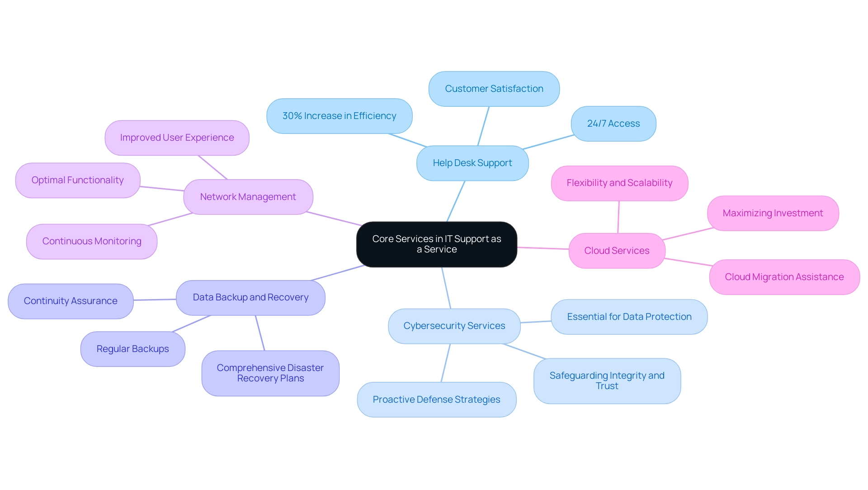Select the Network Management node
This screenshot has height=490, width=868.
point(251,196)
